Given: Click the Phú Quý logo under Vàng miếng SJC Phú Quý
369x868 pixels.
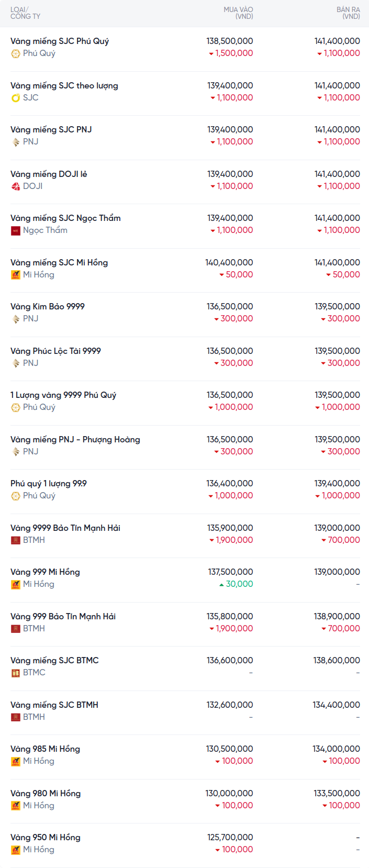Looking at the screenshot, I should (x=16, y=53).
